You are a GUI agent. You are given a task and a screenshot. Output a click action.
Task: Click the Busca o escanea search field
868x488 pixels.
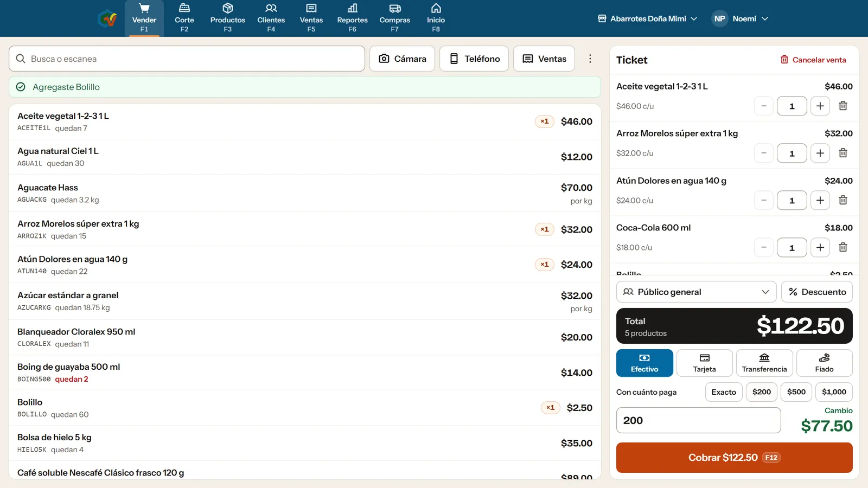(187, 59)
